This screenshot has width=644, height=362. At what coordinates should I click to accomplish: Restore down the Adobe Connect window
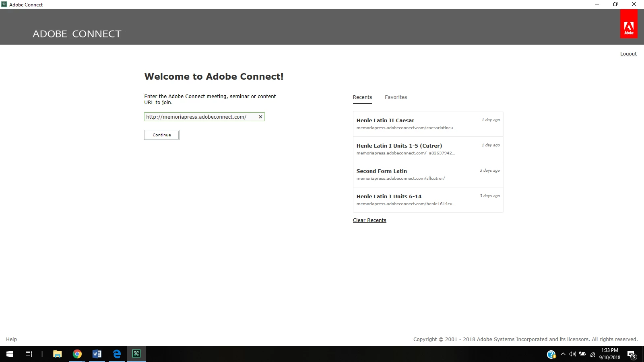[x=615, y=4]
